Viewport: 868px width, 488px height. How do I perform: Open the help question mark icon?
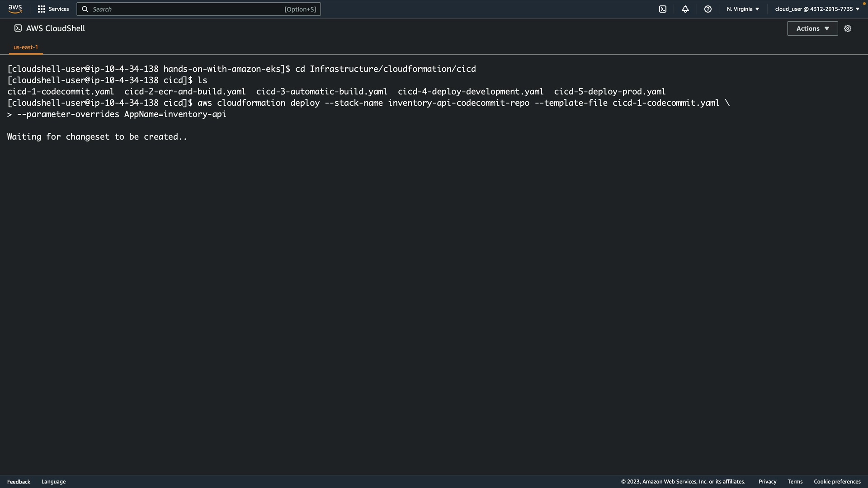708,9
